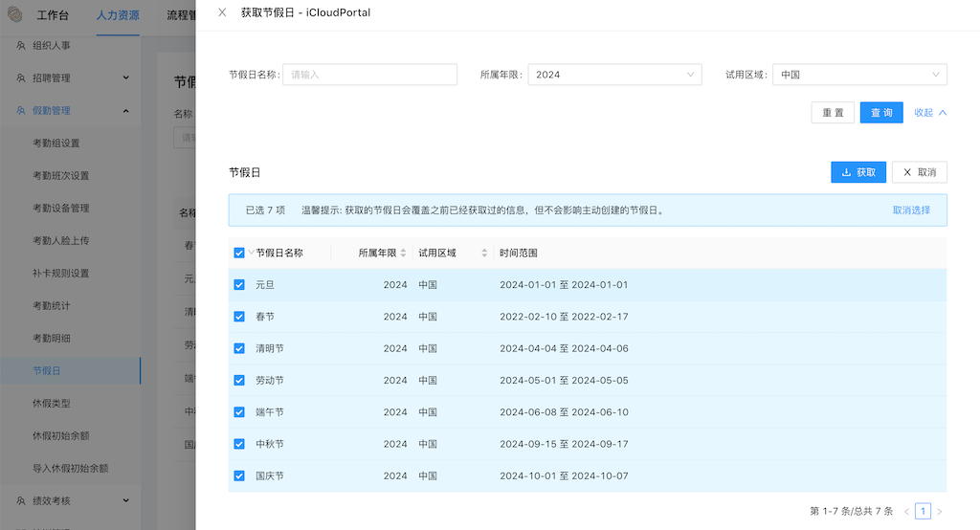Open 考勤设备管理 in sidebar
This screenshot has width=980, height=530.
[60, 209]
